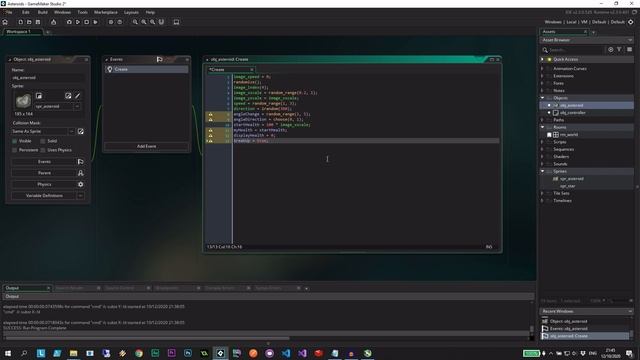Open the File menu
This screenshot has width=640, height=360.
[x=9, y=12]
